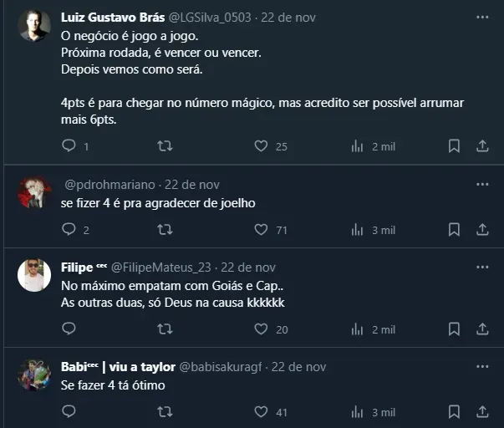
Task: Reply to Luiz Gustavo Brás's tweet
Action: coord(69,146)
